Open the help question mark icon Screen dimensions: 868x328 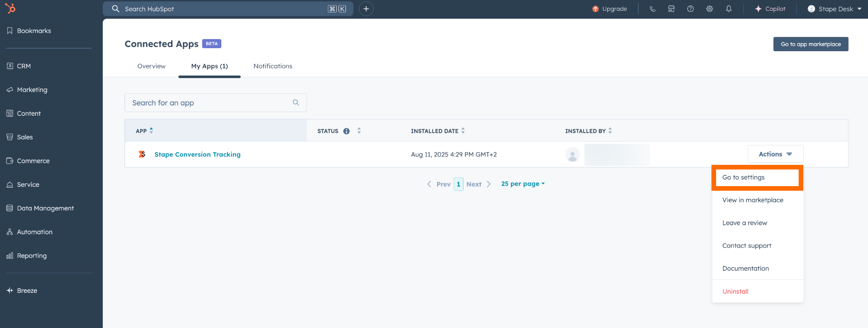click(x=690, y=9)
